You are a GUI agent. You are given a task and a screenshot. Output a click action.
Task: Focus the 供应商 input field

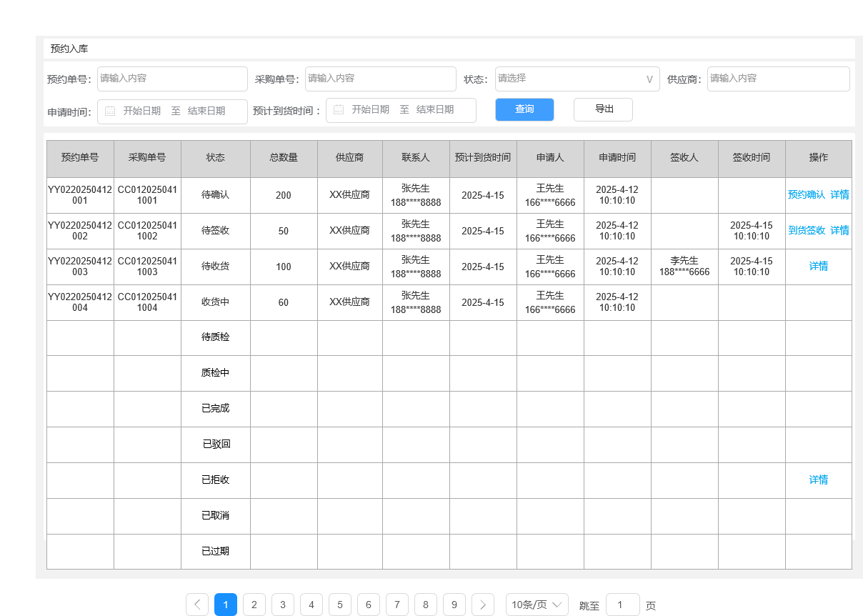click(779, 79)
